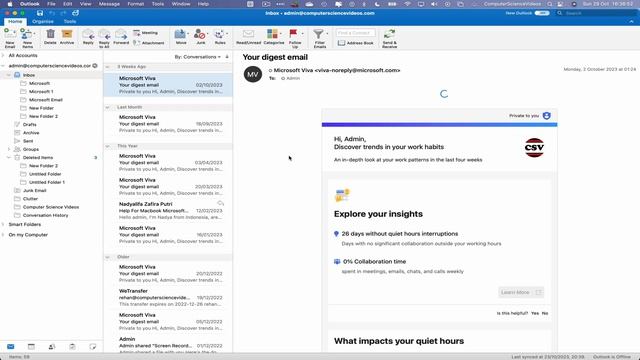Collapse the Deleted Items folder

[x=9, y=158]
